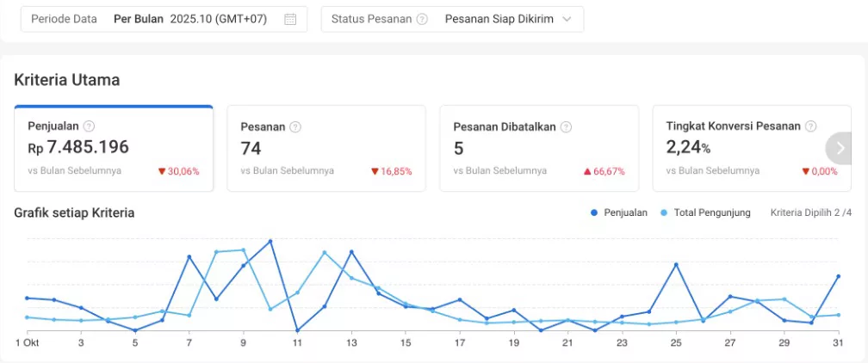Viewport: 868px width, 363px height.
Task: Click Penjualan data point on 13
Action: 351,252
